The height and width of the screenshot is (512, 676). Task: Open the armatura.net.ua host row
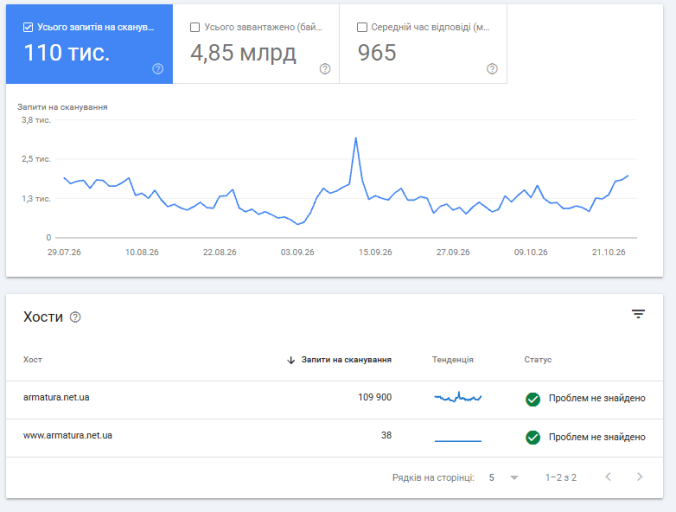click(334, 400)
